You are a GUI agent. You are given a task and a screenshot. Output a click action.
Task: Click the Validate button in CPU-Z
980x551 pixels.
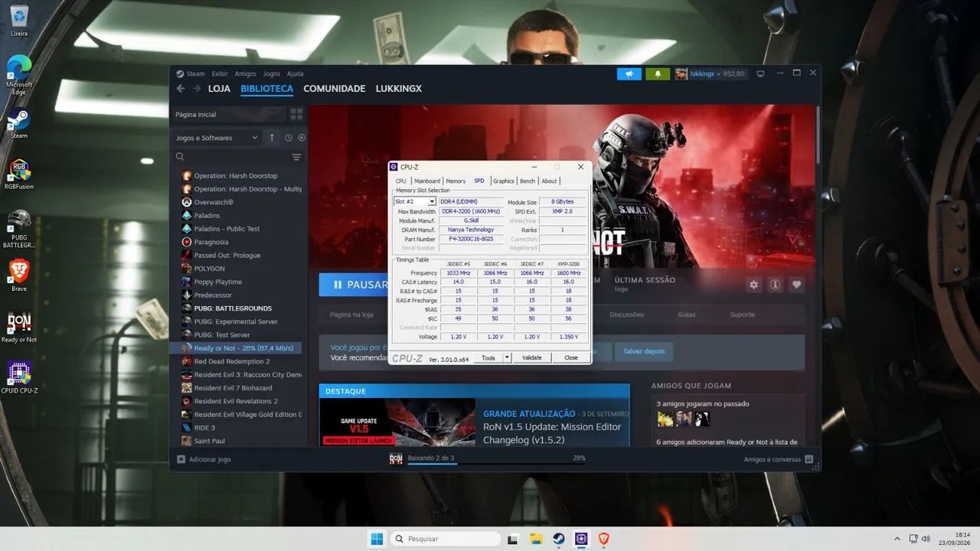[531, 357]
